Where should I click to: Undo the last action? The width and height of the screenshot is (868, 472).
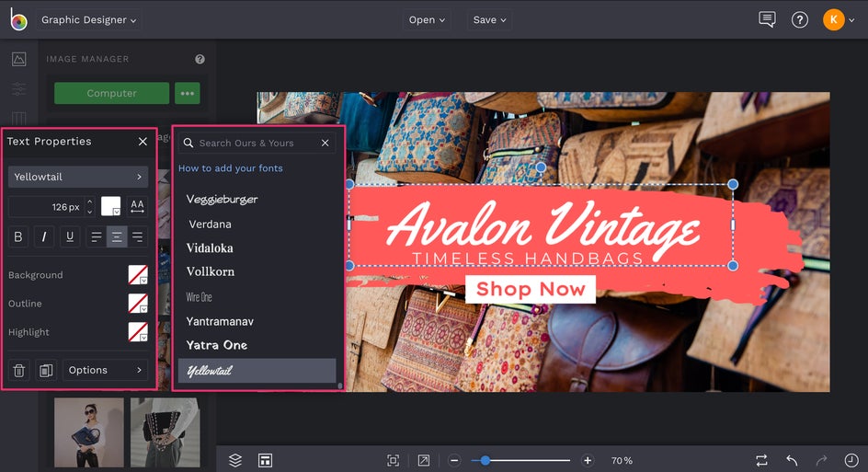(x=792, y=460)
